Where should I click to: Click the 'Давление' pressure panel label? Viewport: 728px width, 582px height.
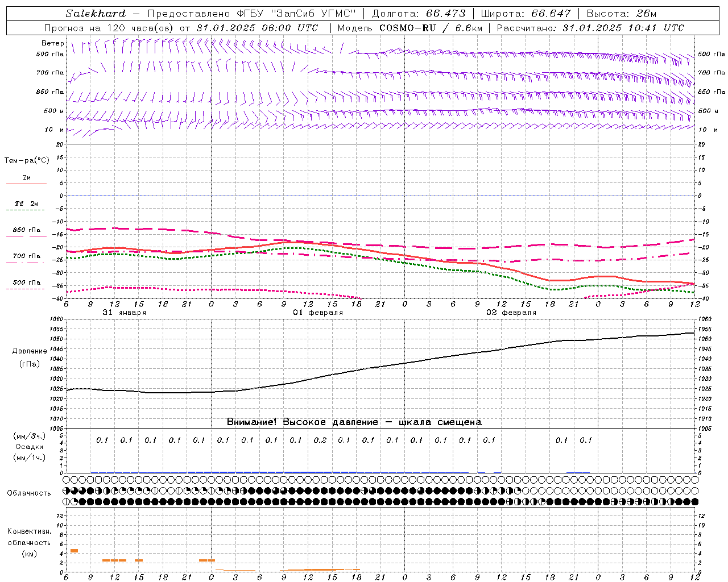click(30, 351)
